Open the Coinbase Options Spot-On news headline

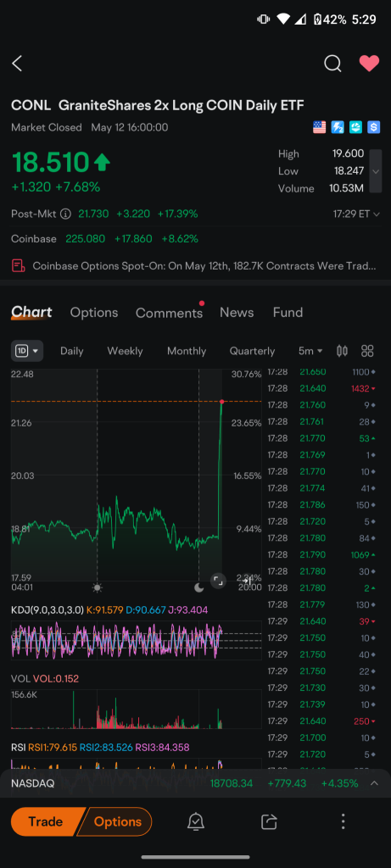pos(204,266)
